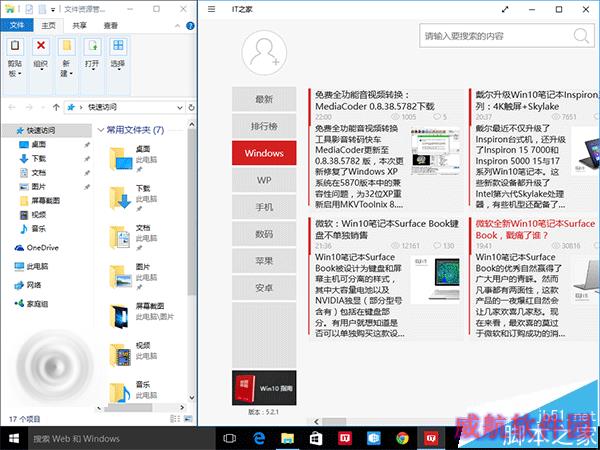600x450 pixels.
Task: Collapse the ribbon with the chevron arrow
Action: (x=177, y=26)
